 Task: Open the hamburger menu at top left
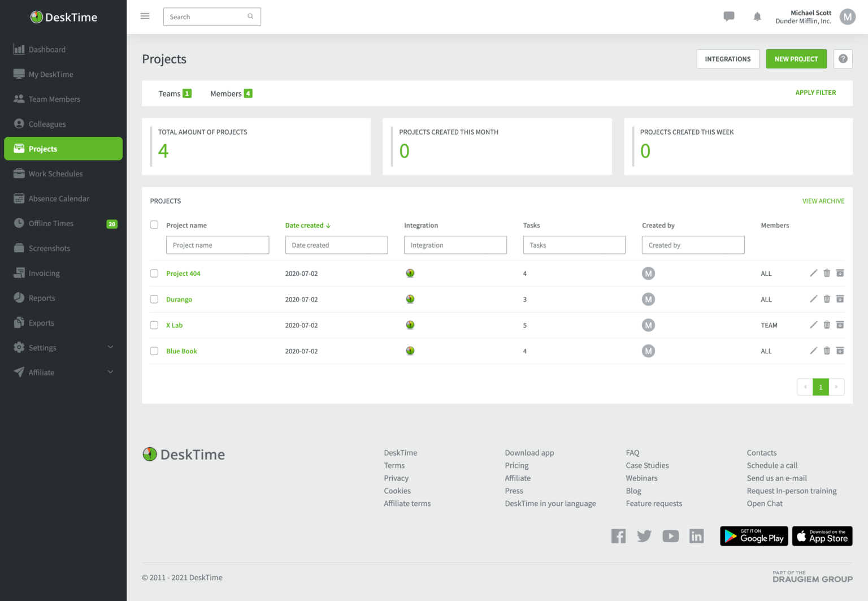tap(145, 16)
